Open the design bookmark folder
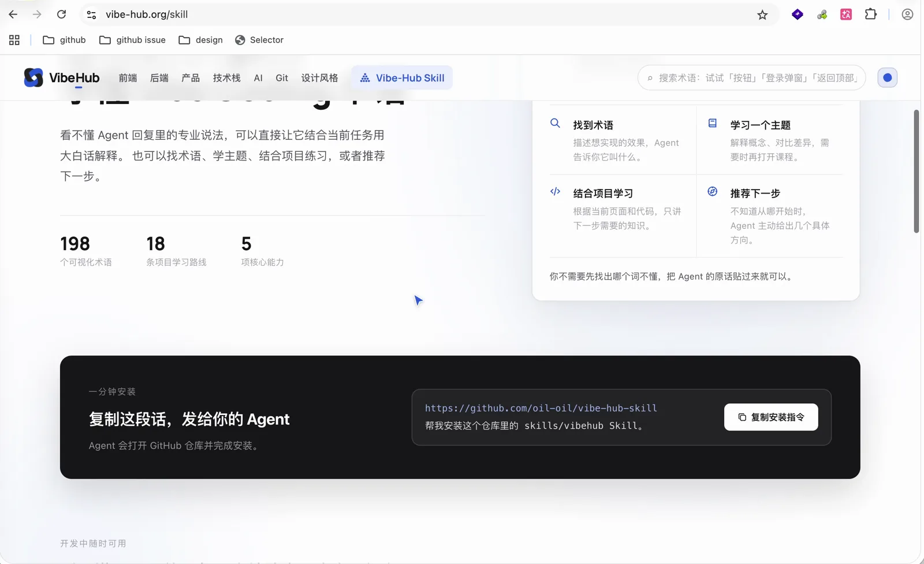This screenshot has width=924, height=564. point(200,40)
